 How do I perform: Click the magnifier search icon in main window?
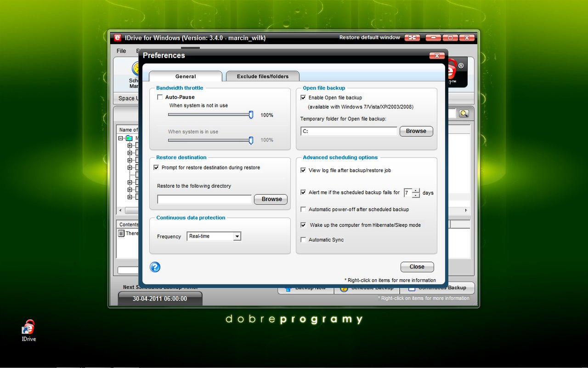pos(464,114)
